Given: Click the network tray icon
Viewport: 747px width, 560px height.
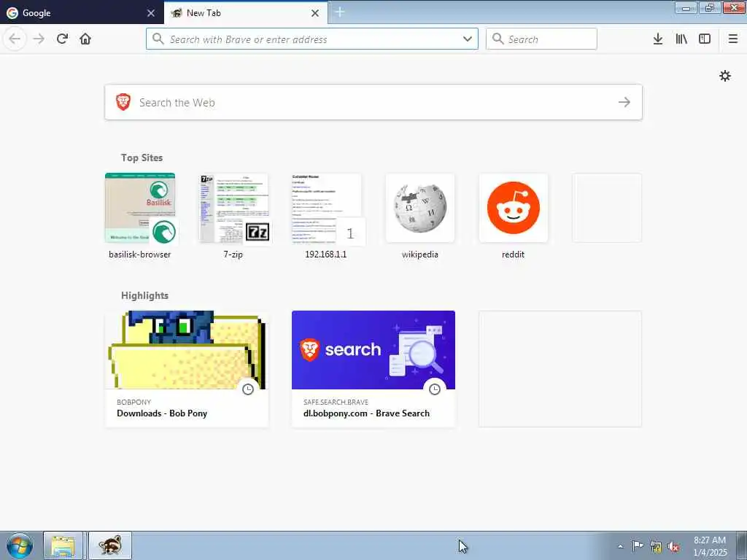Looking at the screenshot, I should (656, 547).
